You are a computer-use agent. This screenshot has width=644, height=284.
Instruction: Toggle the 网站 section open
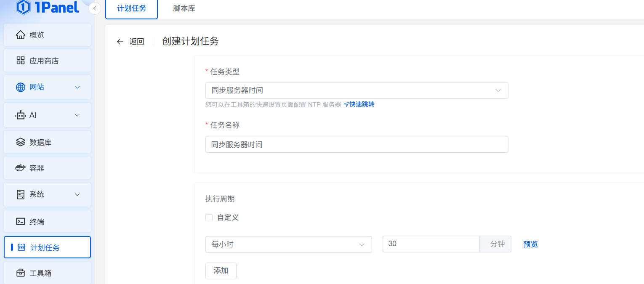coord(47,87)
